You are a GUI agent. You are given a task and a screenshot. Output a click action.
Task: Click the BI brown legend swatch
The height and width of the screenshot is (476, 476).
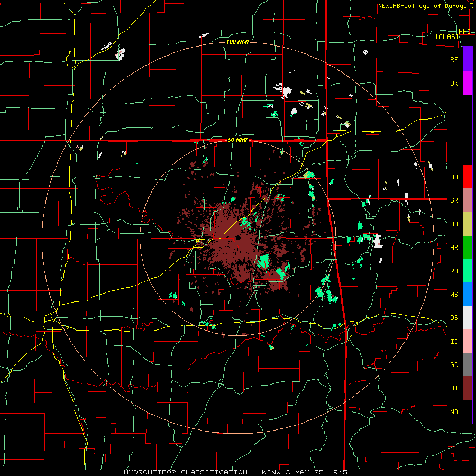click(x=467, y=388)
